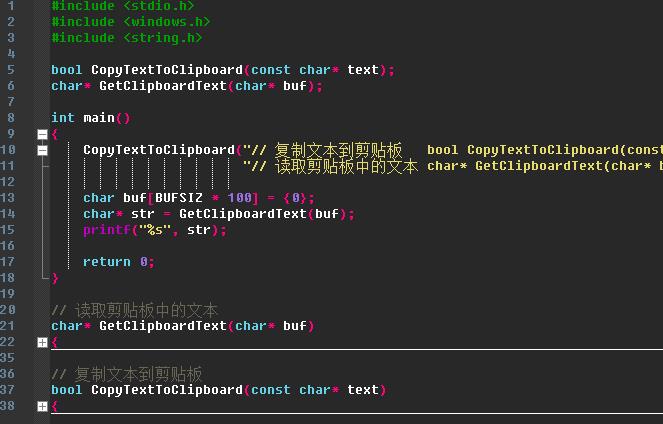Click the closing brace on line 18
Screen dimensions: 663x424
55,278
